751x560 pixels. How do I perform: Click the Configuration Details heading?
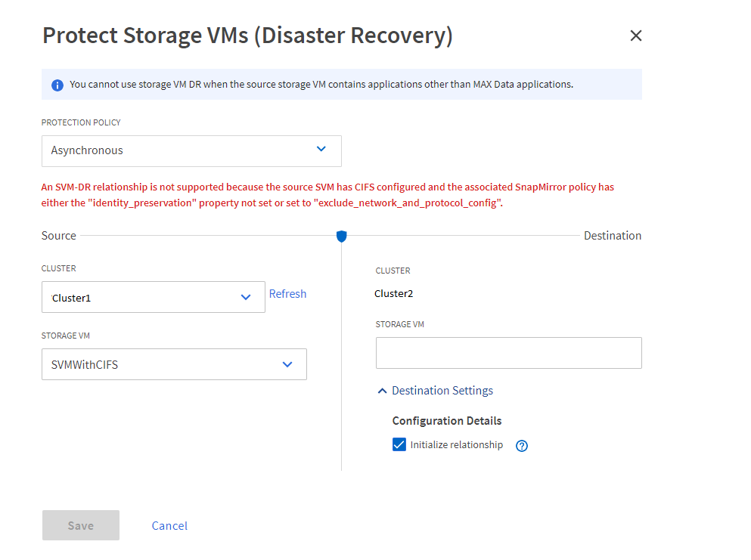click(447, 421)
